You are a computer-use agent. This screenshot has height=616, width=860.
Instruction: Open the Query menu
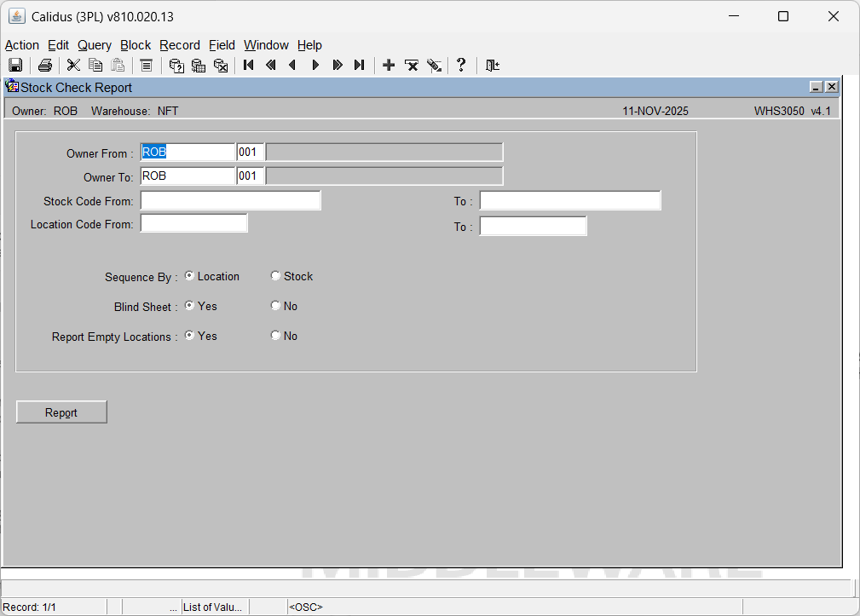tap(94, 45)
